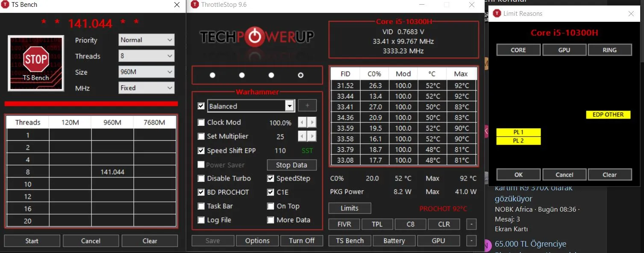Image resolution: width=644 pixels, height=253 pixels.
Task: Click Start in TS Bench
Action: point(32,241)
